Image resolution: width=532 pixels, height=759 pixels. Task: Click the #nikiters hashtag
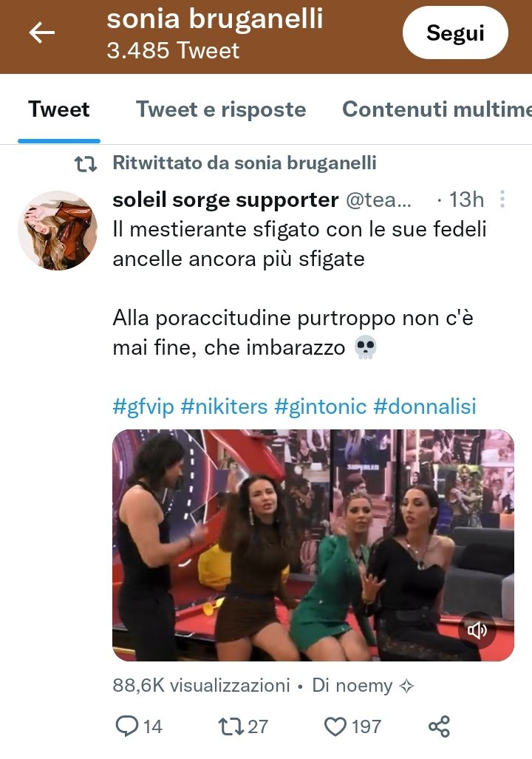[224, 406]
